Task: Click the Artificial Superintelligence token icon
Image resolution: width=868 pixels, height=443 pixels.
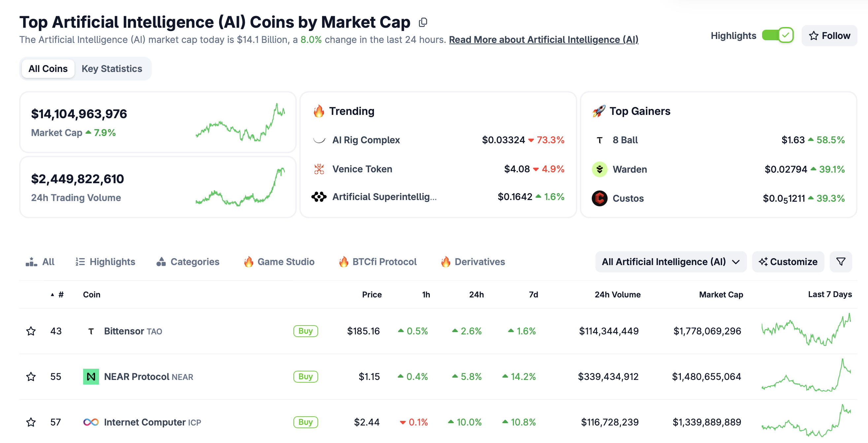Action: pos(319,196)
